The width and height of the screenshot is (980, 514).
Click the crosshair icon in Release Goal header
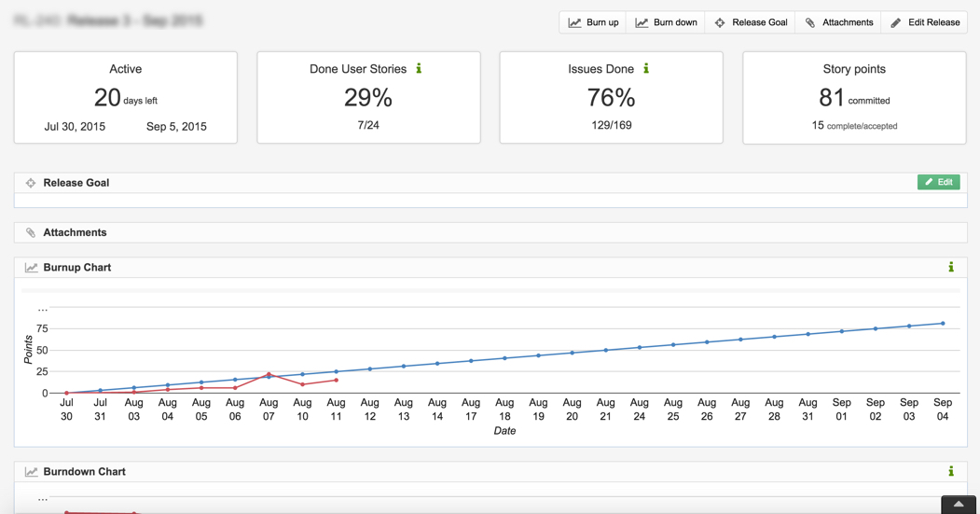31,183
